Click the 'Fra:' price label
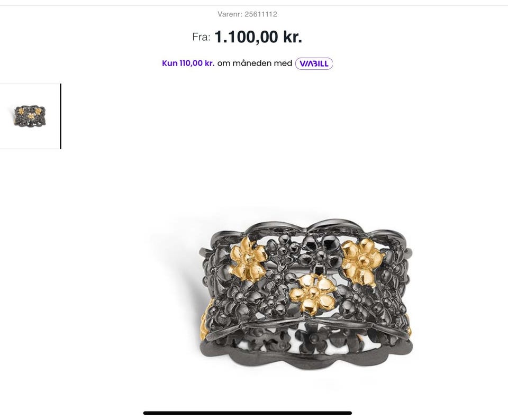Viewport: 508px width, 420px height. click(x=201, y=37)
